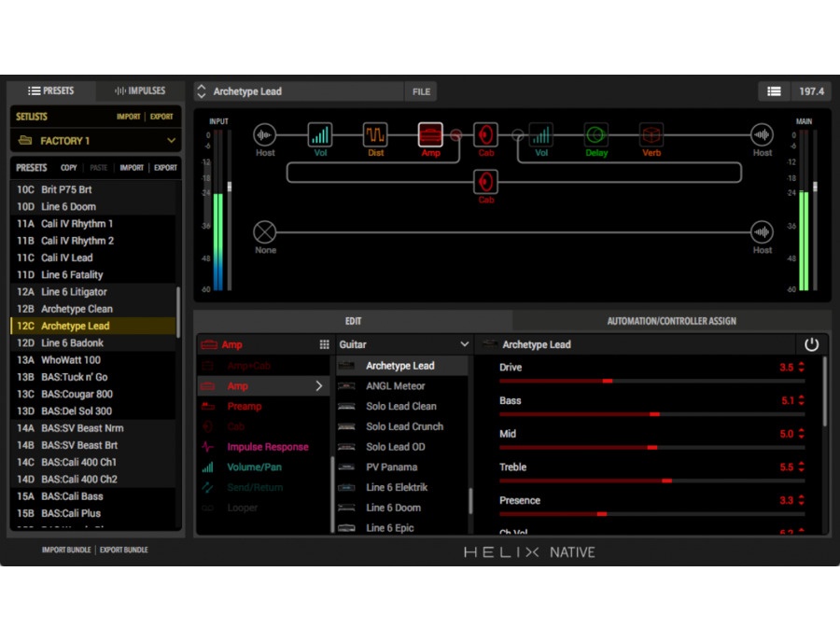840x641 pixels.
Task: Select the ANGL Meteor amp model
Action: [x=397, y=385]
